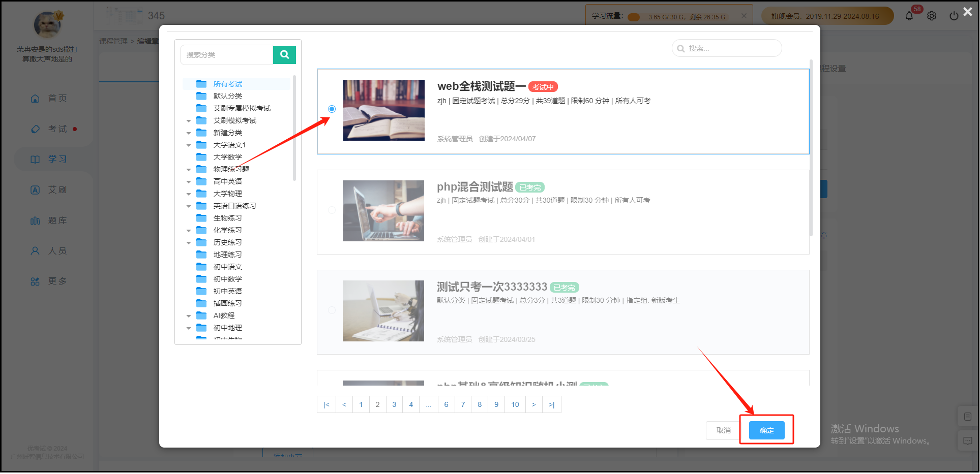Click the php混合测试题 laptop thumbnail
The width and height of the screenshot is (980, 474).
pyautogui.click(x=383, y=211)
